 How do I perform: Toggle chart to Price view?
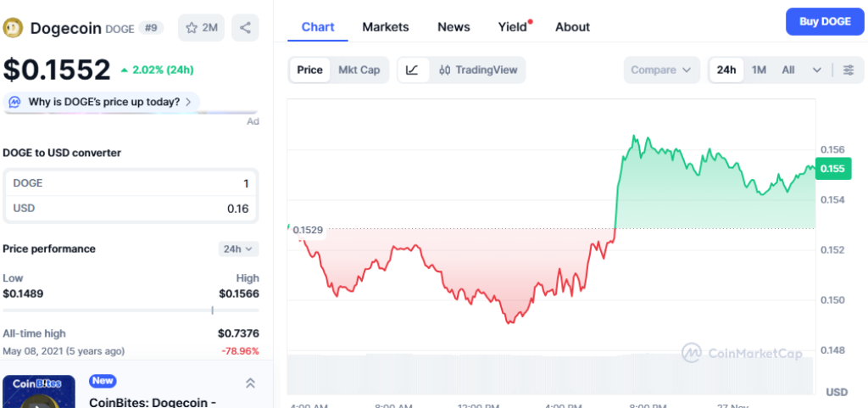coord(309,70)
